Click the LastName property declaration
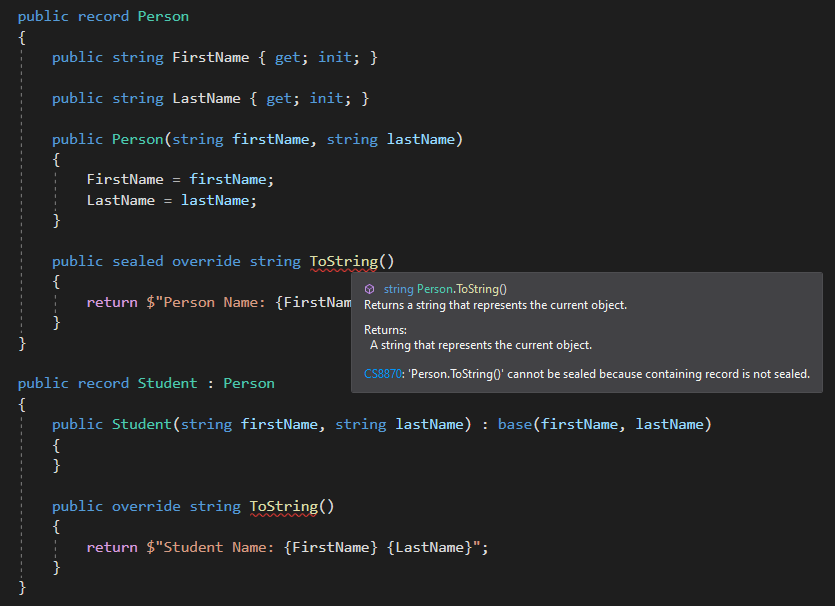The width and height of the screenshot is (835, 606). [x=206, y=99]
